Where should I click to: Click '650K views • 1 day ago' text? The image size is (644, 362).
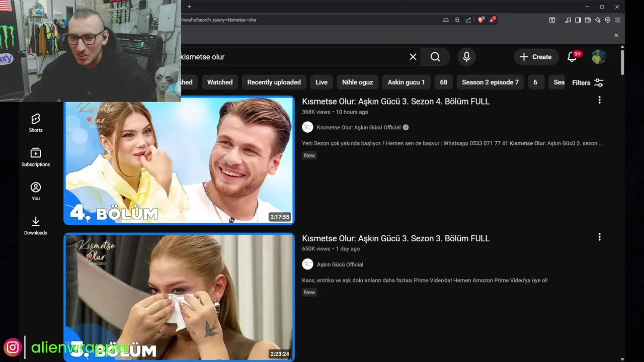331,248
